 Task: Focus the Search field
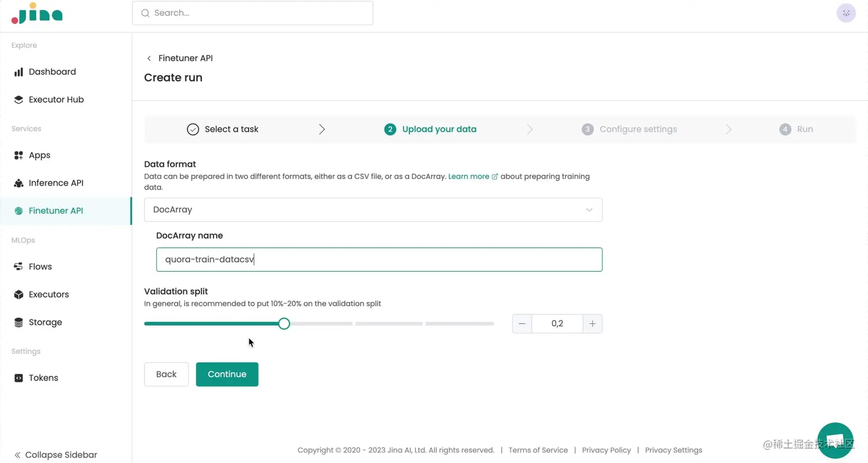click(x=253, y=13)
